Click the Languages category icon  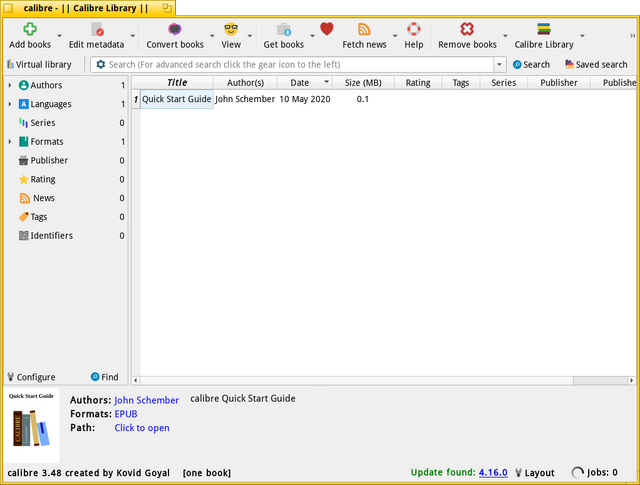tap(24, 104)
